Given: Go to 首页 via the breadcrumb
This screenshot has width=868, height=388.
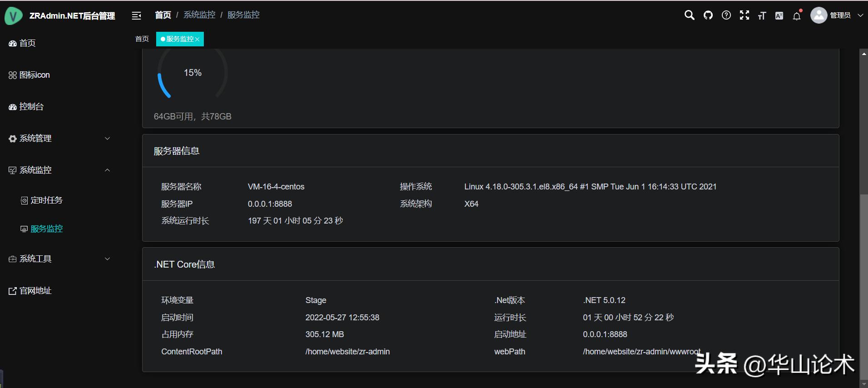Looking at the screenshot, I should click(x=163, y=15).
